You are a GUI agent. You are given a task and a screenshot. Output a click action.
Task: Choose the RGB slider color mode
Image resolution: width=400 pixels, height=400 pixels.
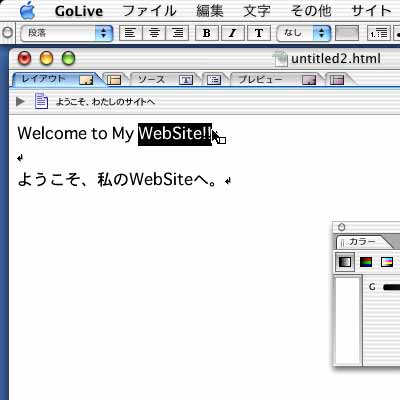pos(366,262)
